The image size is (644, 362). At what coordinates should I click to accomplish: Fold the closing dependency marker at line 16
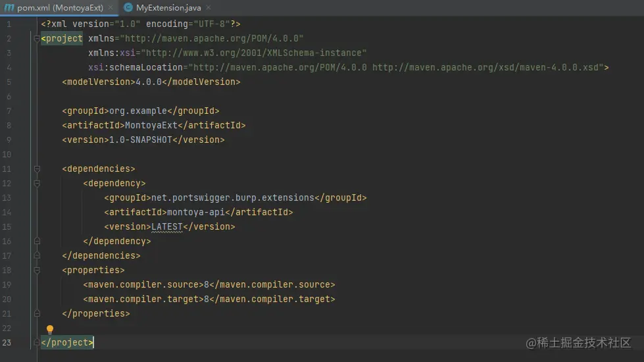coord(37,241)
